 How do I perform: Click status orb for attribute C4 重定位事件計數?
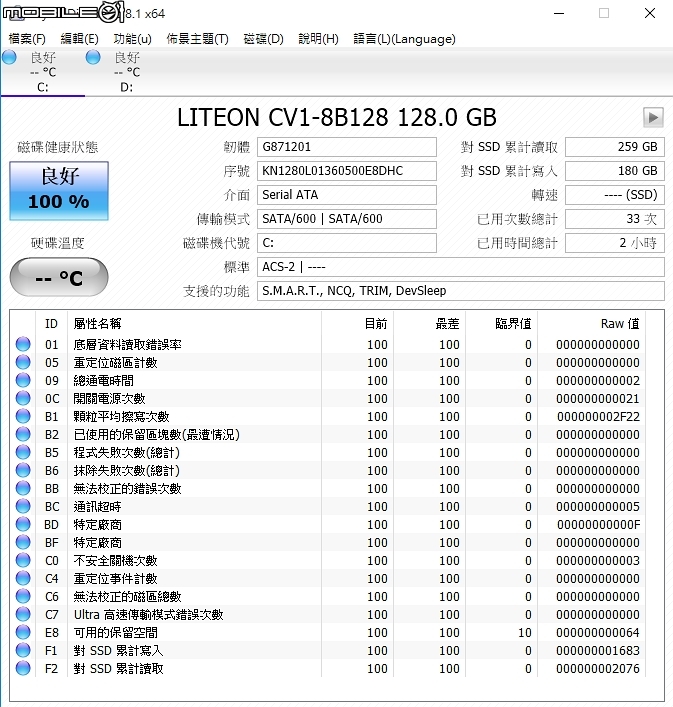click(x=23, y=578)
